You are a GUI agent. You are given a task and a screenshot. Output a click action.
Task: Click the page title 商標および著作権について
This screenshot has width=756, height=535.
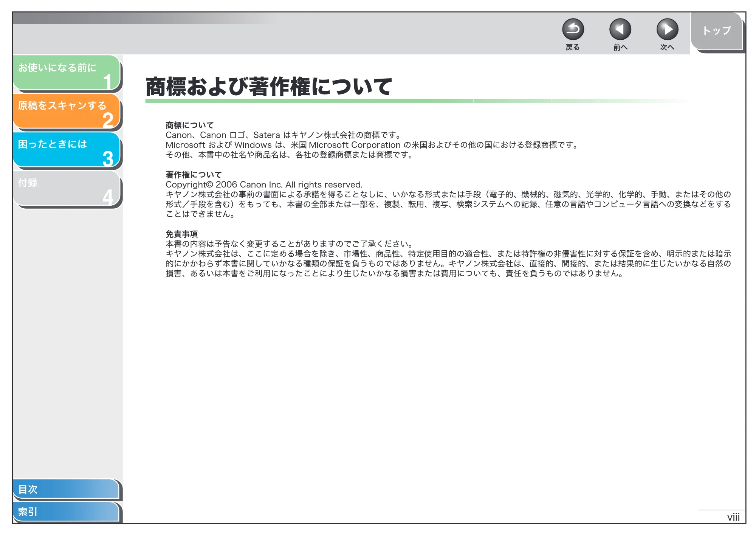click(x=269, y=87)
